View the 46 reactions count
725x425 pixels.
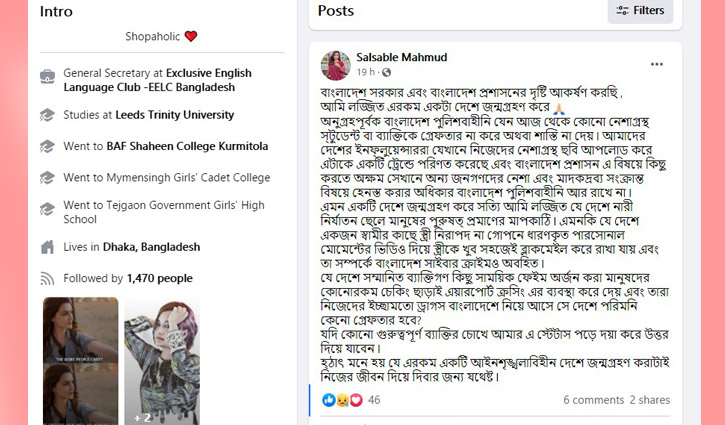(375, 400)
